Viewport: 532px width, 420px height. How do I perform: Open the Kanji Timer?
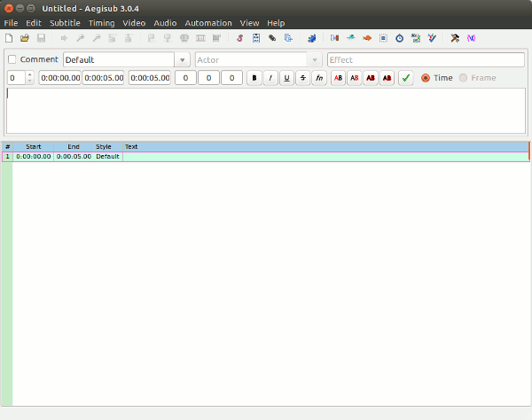coord(416,38)
